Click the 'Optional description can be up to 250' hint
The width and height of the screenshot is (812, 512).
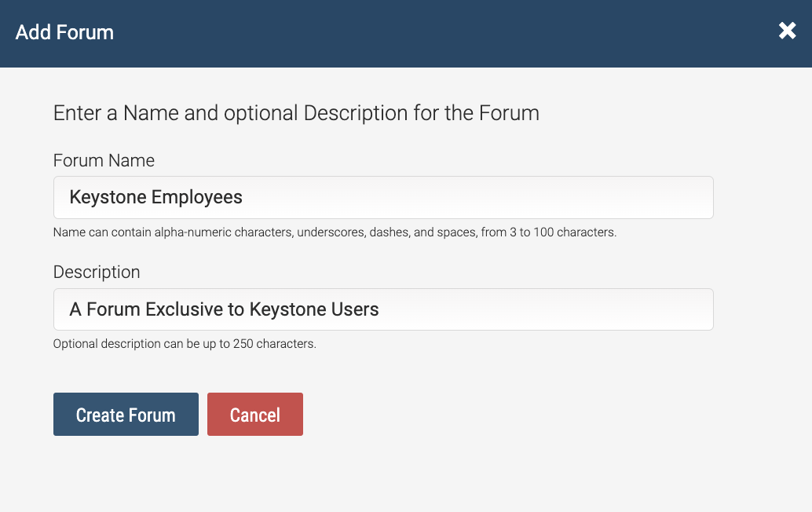pos(185,344)
